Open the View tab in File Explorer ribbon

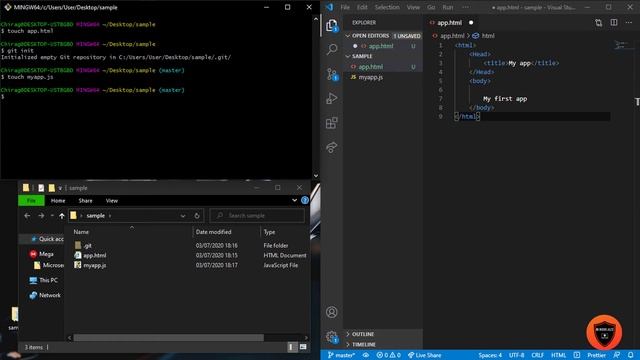coord(111,200)
